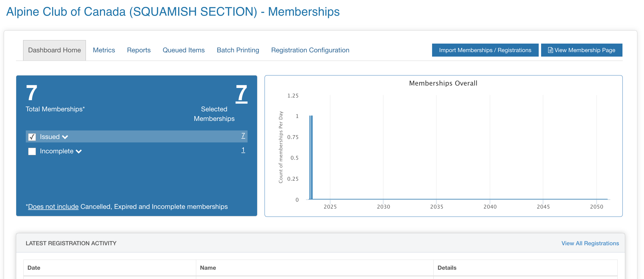Click the Date column header
The width and height of the screenshot is (644, 279).
coord(34,268)
